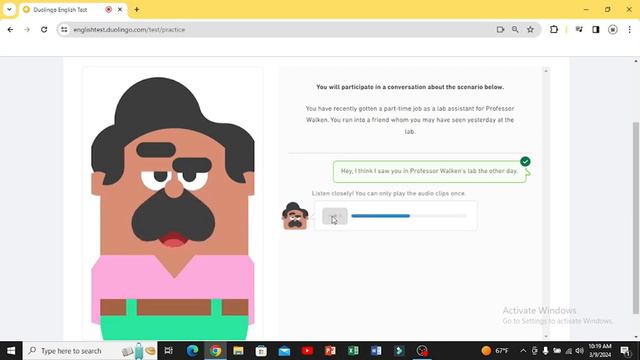Show hidden system tray icons
The image size is (640, 360).
[523, 351]
